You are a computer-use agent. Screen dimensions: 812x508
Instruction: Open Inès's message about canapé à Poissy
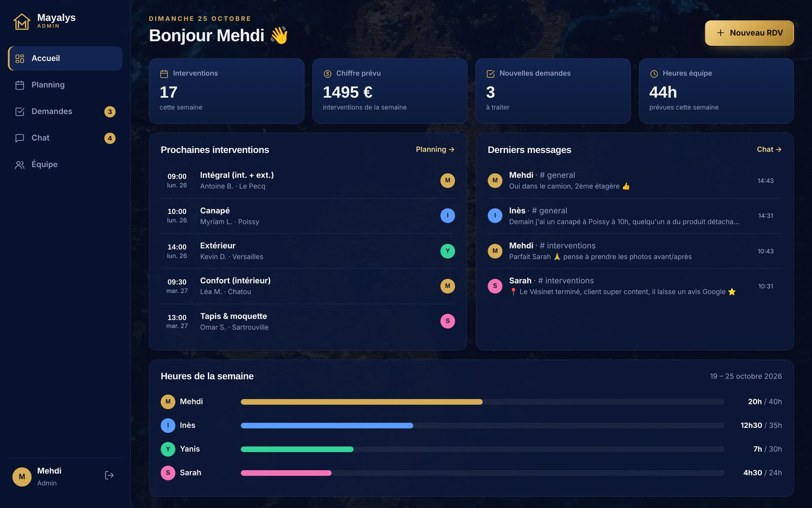[634, 215]
